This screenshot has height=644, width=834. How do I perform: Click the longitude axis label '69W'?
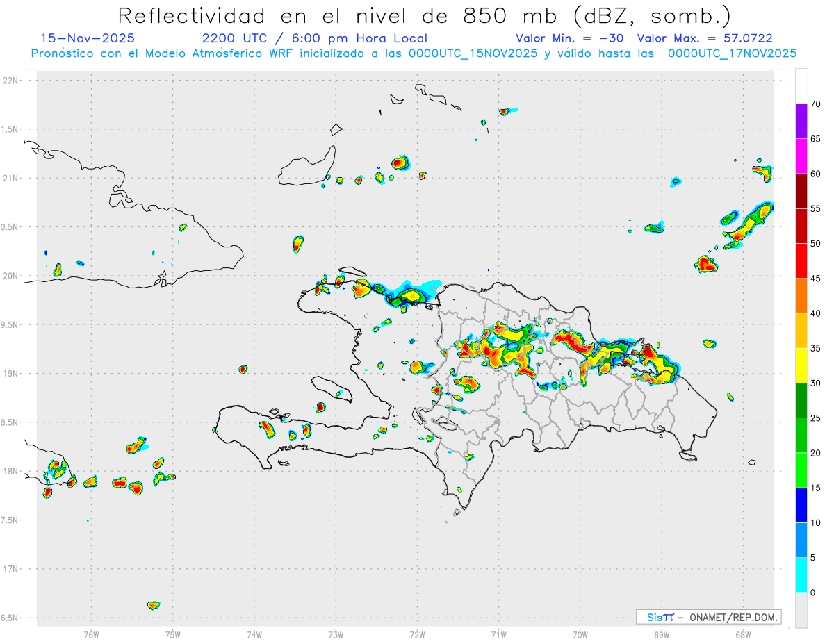(662, 634)
